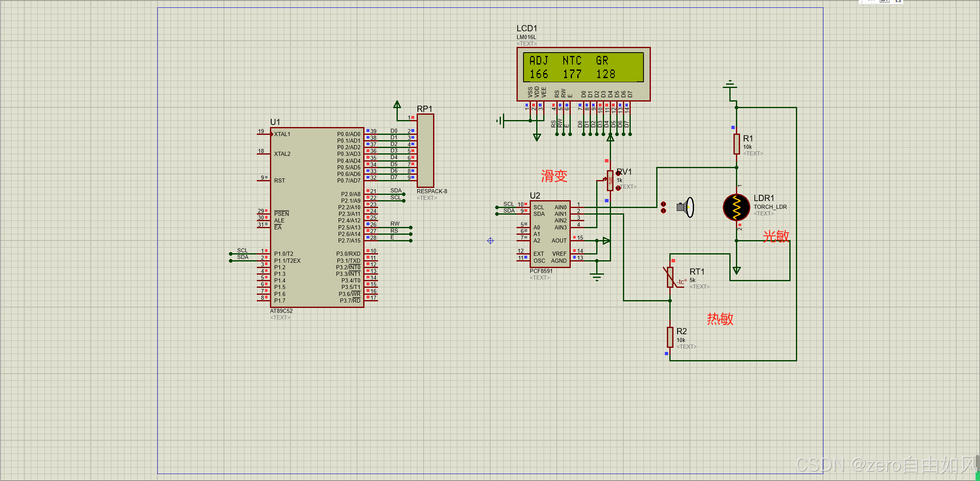The width and height of the screenshot is (980, 481).
Task: Click the ground symbol below PCF8591 AGND
Action: click(597, 277)
